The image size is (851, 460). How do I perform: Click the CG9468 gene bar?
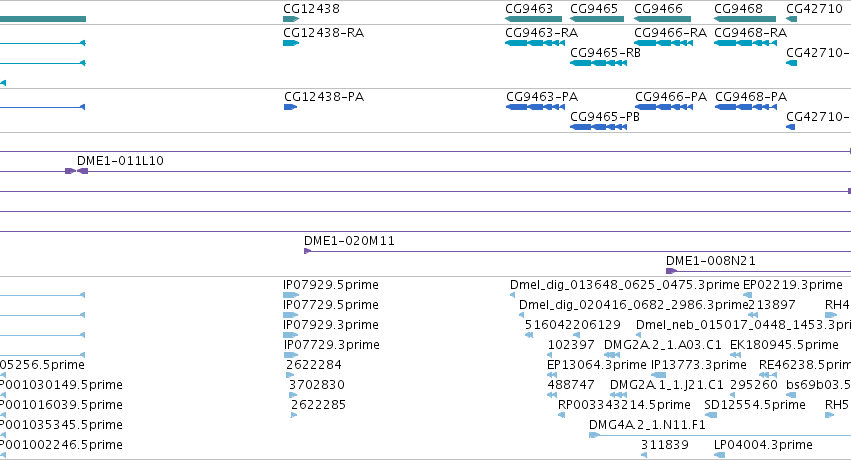745,19
